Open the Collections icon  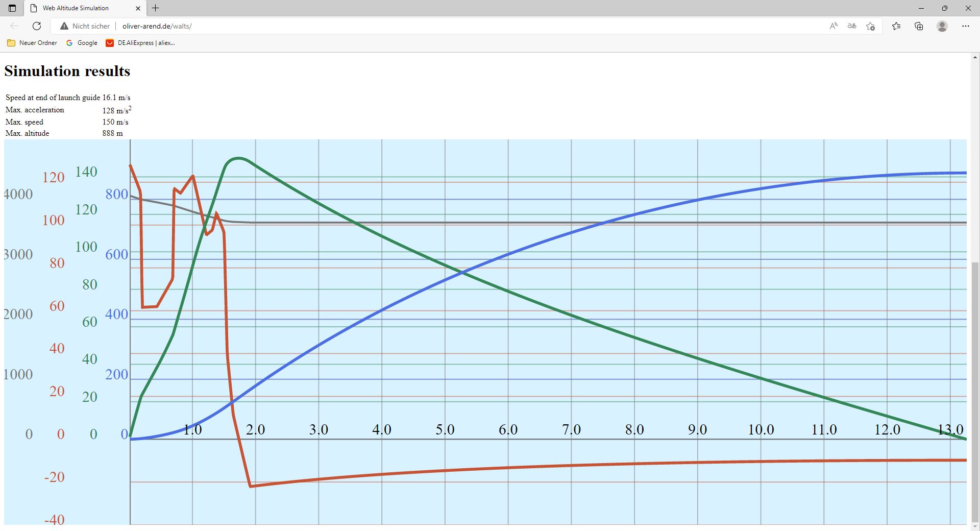(x=919, y=26)
